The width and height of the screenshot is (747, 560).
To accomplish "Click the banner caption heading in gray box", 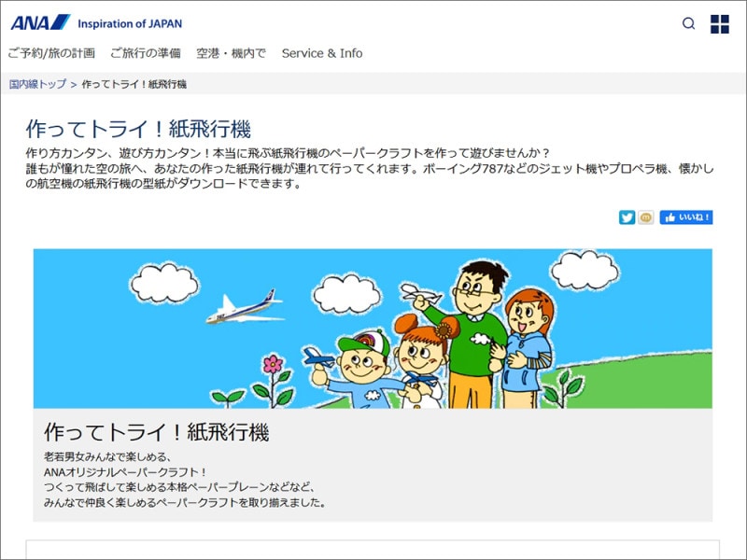I will (156, 432).
